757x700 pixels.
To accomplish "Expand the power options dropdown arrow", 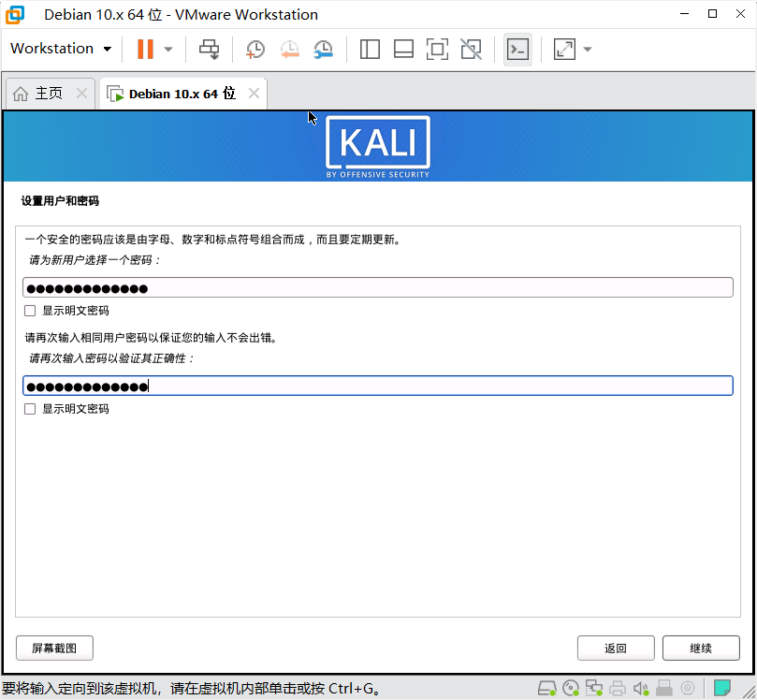I will tap(168, 50).
